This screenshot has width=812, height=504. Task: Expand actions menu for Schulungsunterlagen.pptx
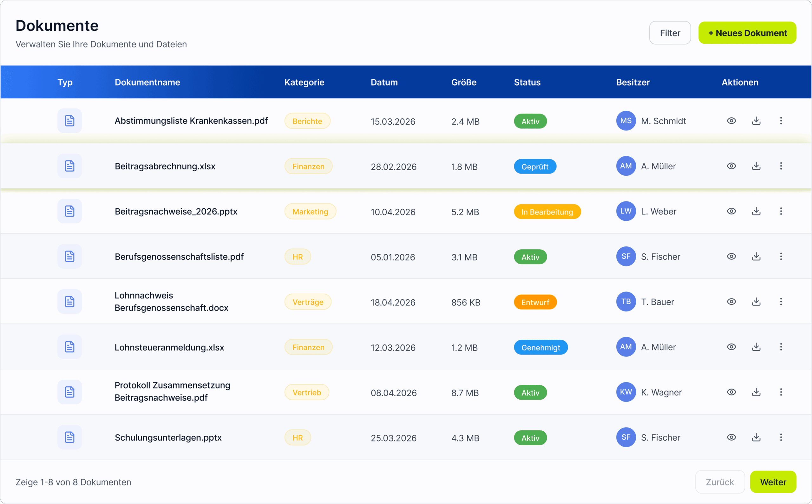pyautogui.click(x=781, y=437)
